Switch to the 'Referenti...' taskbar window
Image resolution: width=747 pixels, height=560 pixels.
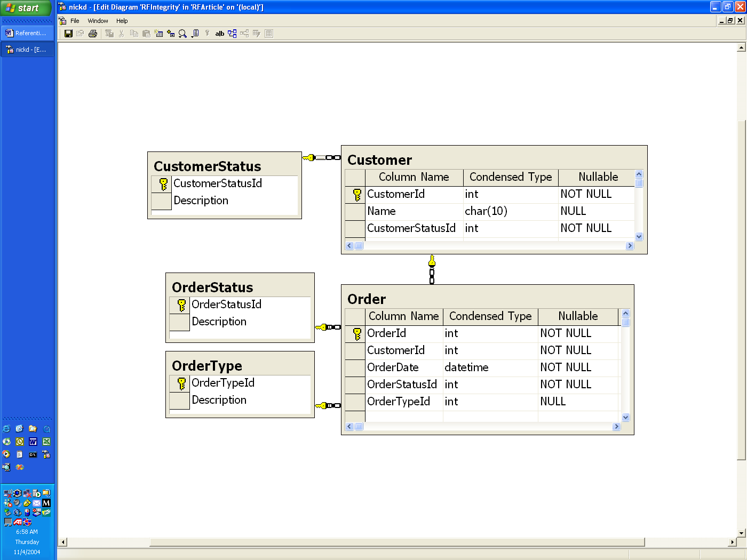[x=27, y=33]
